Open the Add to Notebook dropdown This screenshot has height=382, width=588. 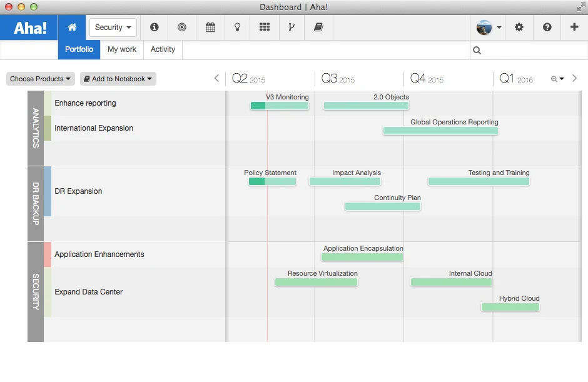(x=118, y=79)
